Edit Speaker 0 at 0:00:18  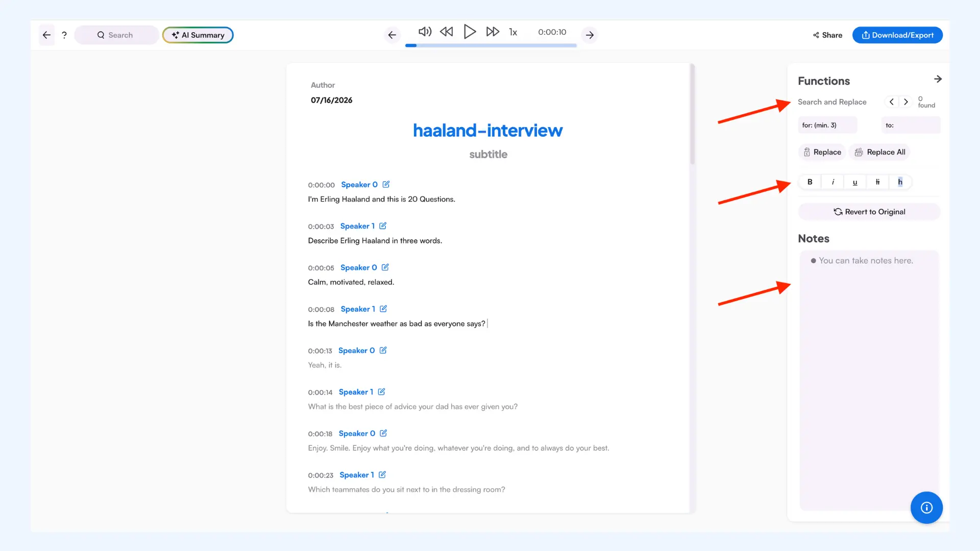tap(383, 433)
